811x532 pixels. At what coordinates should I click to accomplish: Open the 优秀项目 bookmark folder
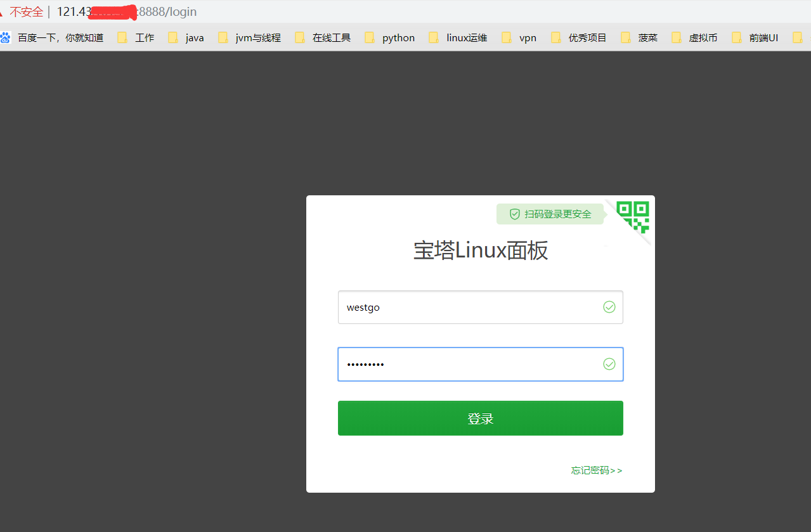point(579,38)
